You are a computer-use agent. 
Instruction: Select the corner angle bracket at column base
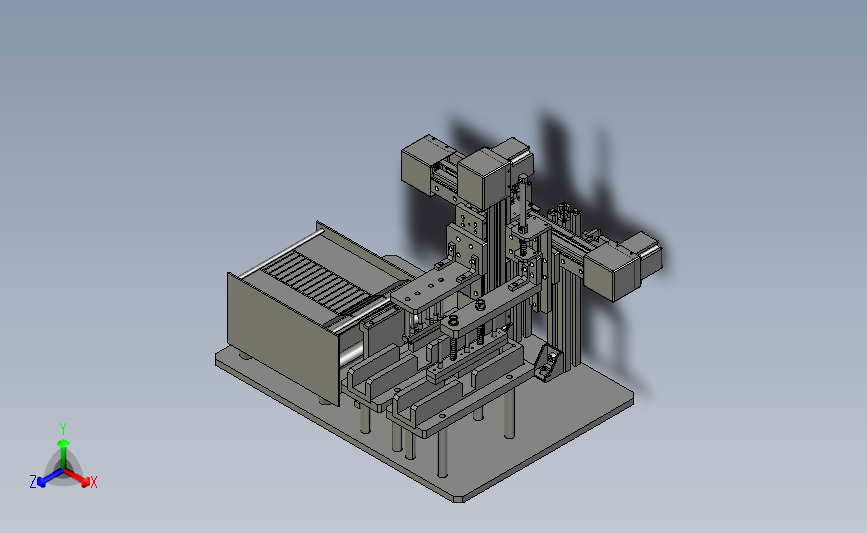click(549, 363)
